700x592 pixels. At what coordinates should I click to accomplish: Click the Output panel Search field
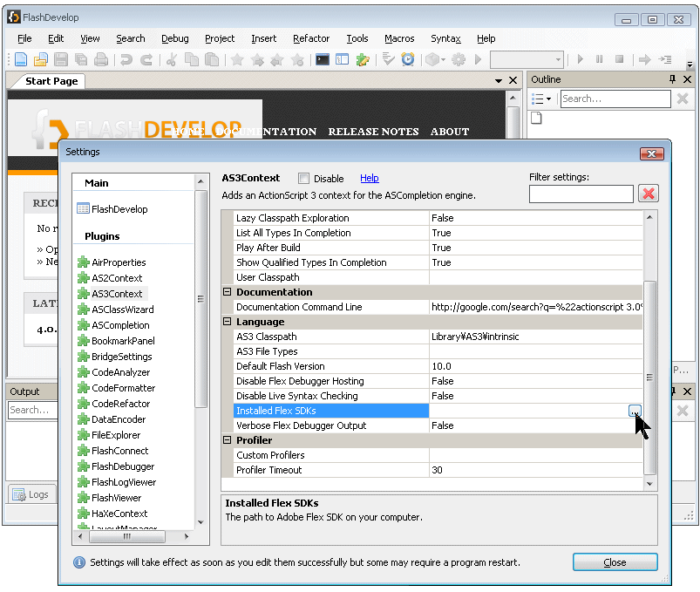32,410
